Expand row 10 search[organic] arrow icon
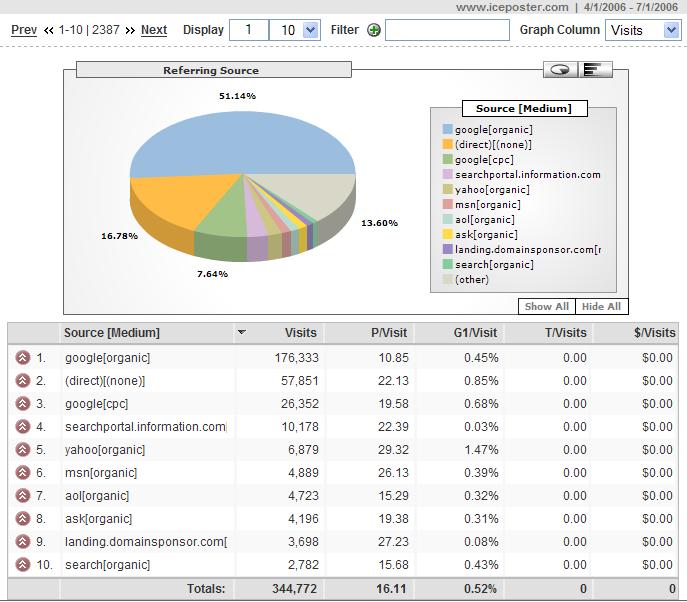Viewport: 687px width, 602px height. [x=23, y=565]
